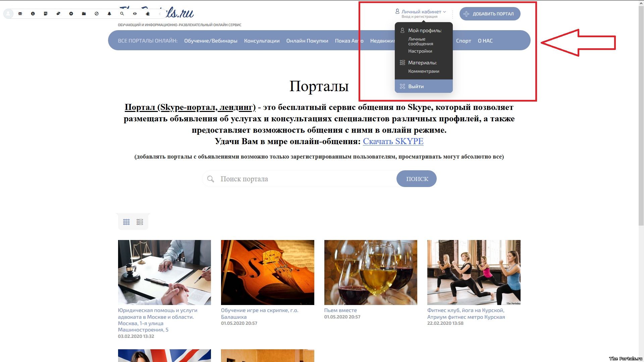This screenshot has width=644, height=362.
Task: Open the Спорт navigation item
Action: [x=464, y=41]
